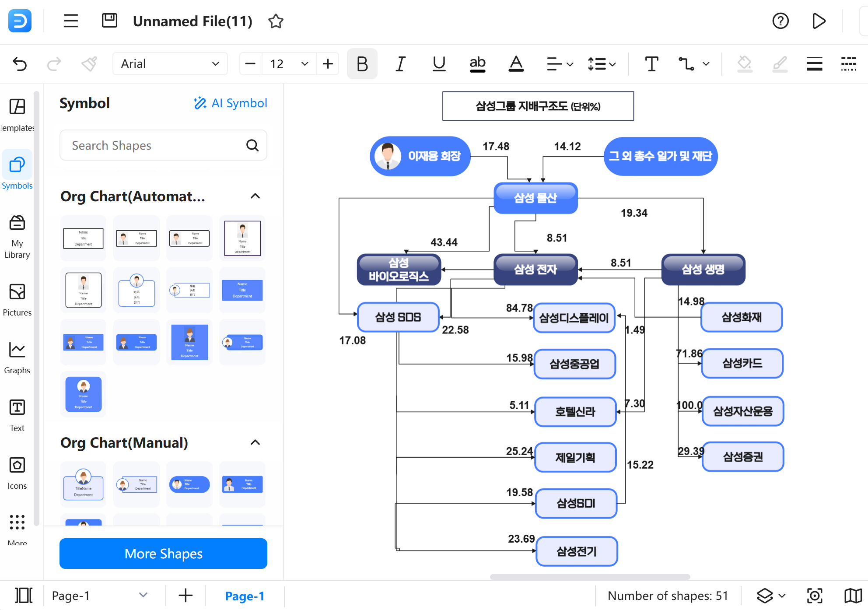Toggle italic formatting
This screenshot has height=610, width=868.
point(400,64)
